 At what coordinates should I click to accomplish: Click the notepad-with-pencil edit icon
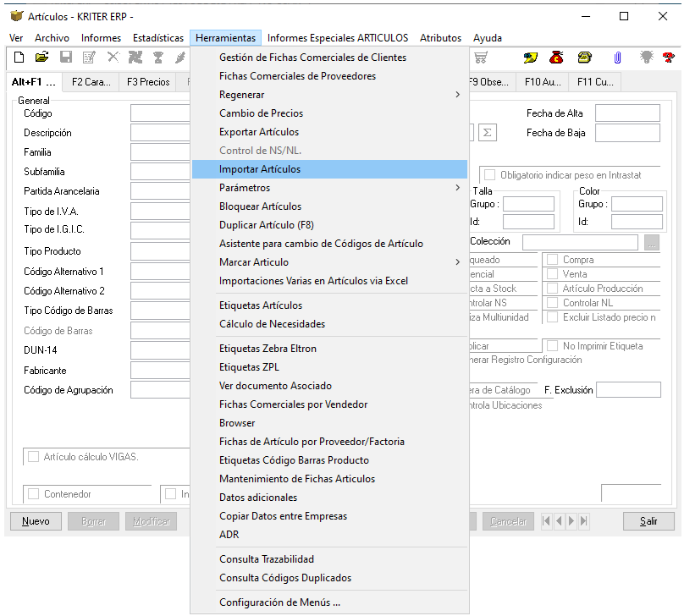tap(90, 57)
